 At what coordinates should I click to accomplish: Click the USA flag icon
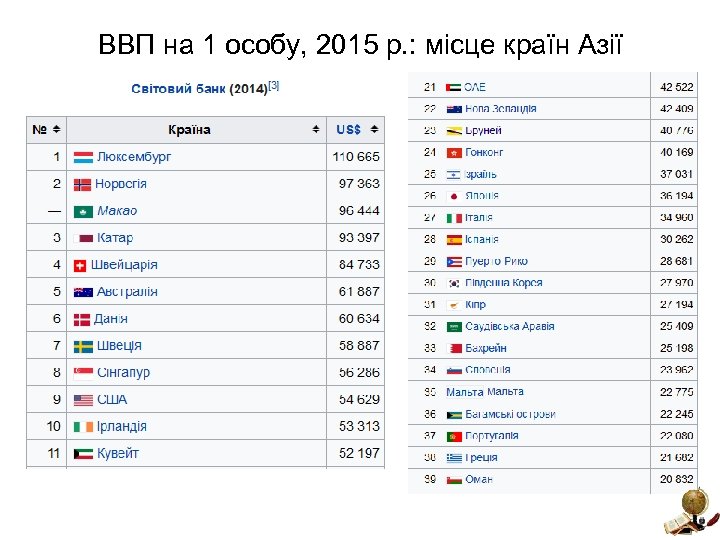(x=83, y=400)
